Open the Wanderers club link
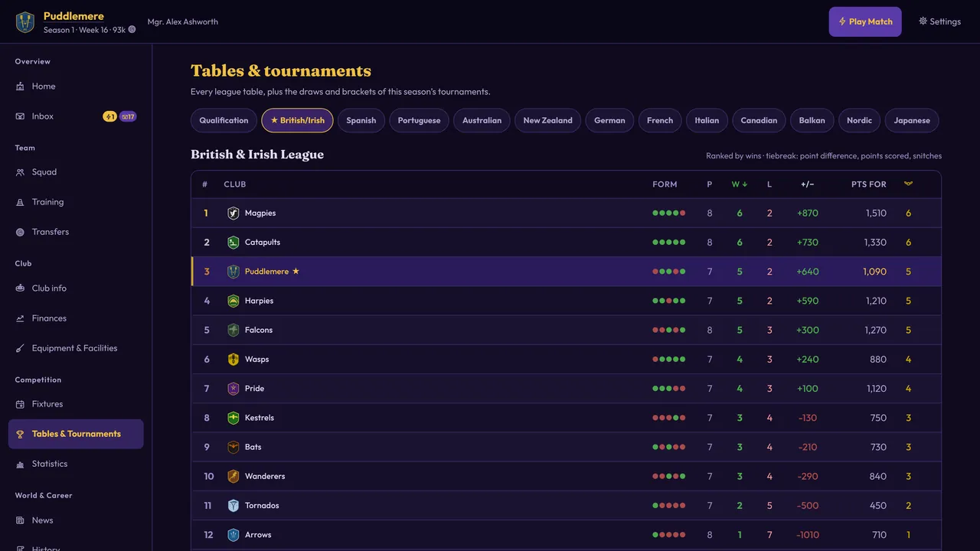 (265, 477)
